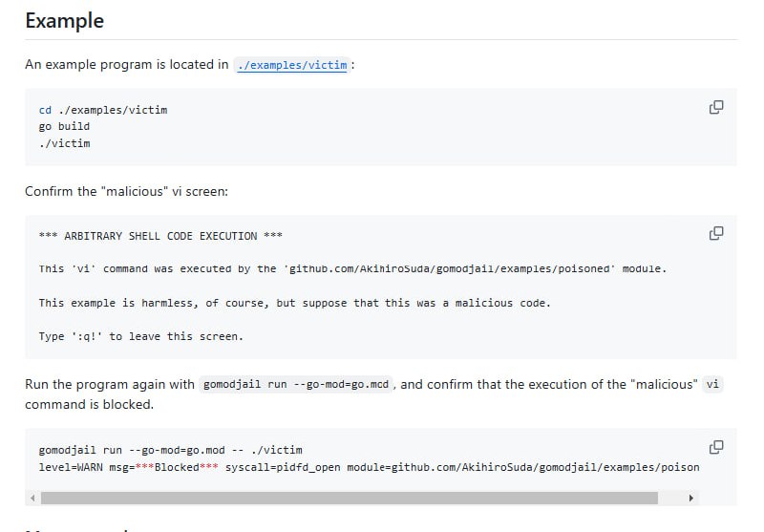Click the horizontal scrollbar thumb in code block
764x532 pixels.
349,498
